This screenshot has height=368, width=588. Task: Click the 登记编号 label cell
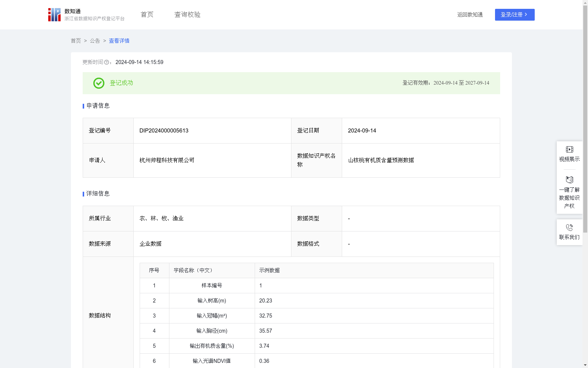108,131
